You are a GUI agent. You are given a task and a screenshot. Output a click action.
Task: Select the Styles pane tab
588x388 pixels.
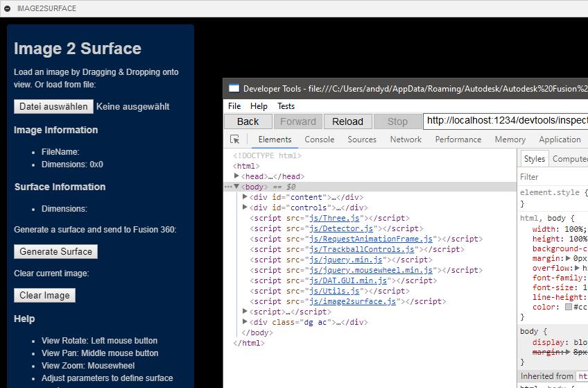click(x=535, y=159)
